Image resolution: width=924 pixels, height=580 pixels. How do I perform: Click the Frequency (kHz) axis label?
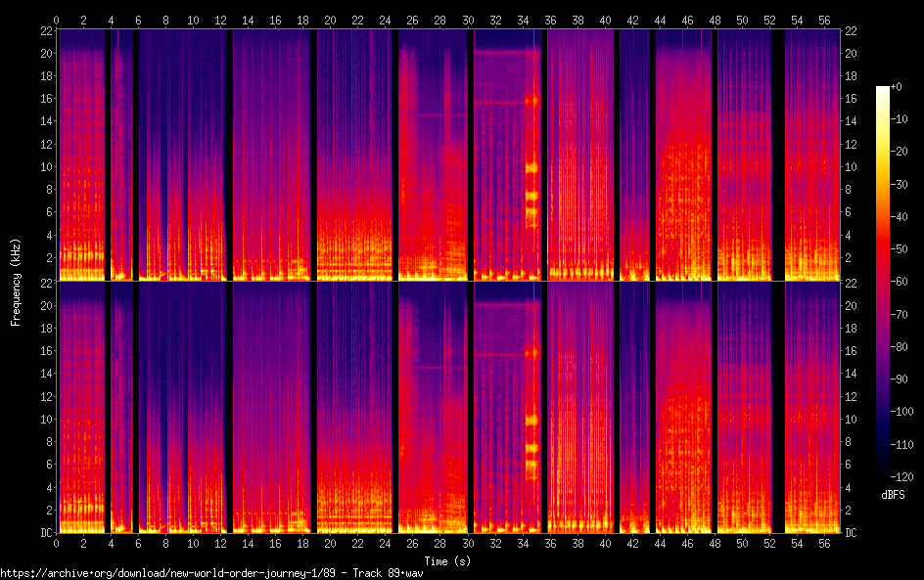15,281
